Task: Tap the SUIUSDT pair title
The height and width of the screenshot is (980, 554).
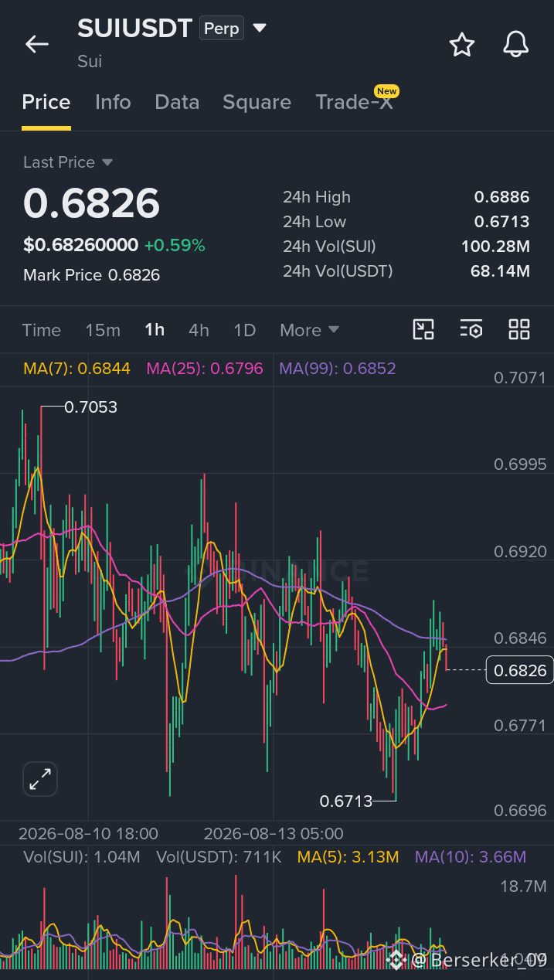Action: coord(134,29)
